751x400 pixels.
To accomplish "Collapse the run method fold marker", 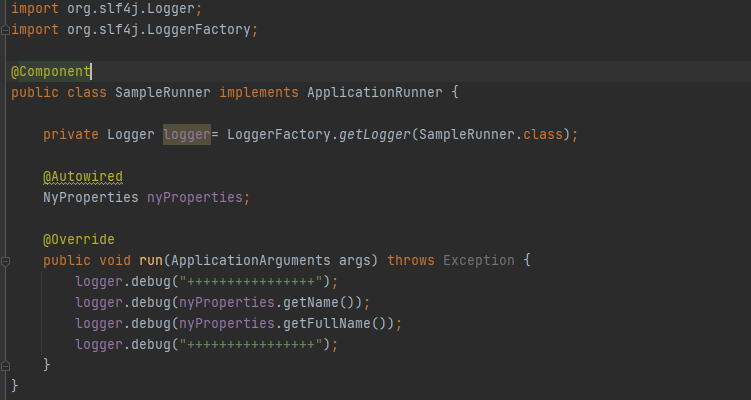I will [5, 262].
